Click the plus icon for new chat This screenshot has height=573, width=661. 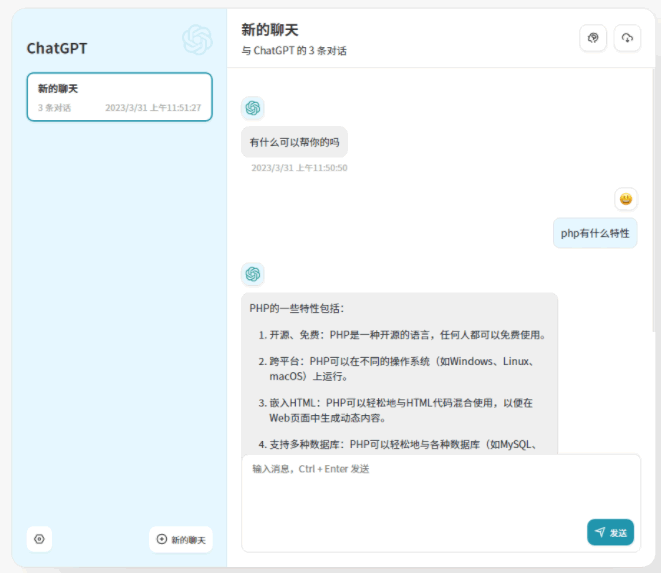[x=162, y=539]
